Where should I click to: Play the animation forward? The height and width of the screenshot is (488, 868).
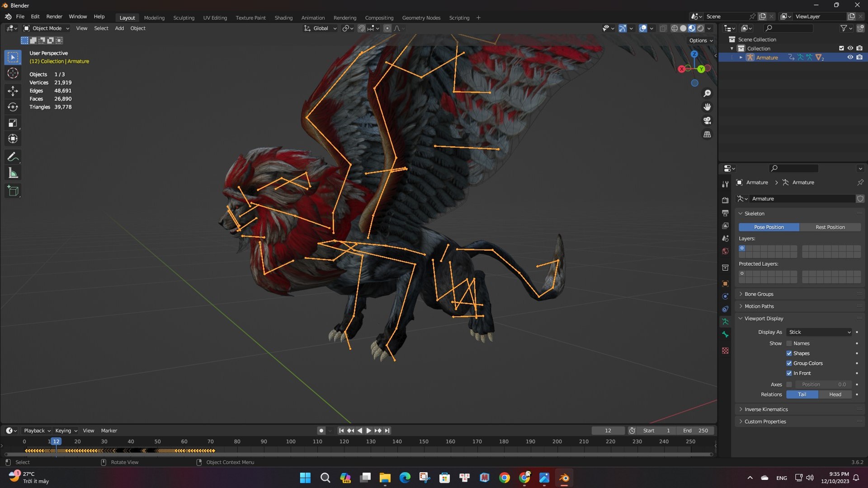point(369,431)
